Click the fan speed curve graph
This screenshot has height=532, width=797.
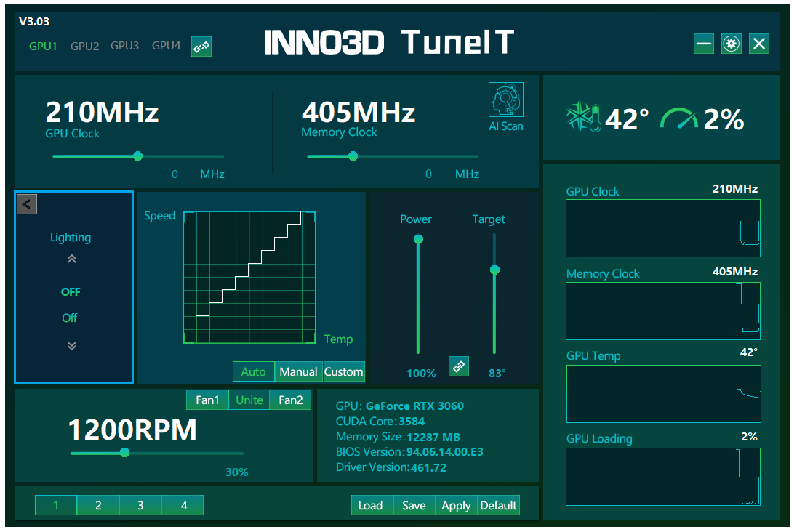coord(249,278)
